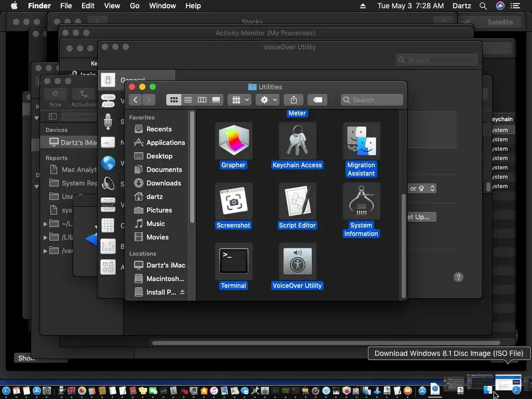Select VoiceOver Utility icon in Finder

coord(297,261)
